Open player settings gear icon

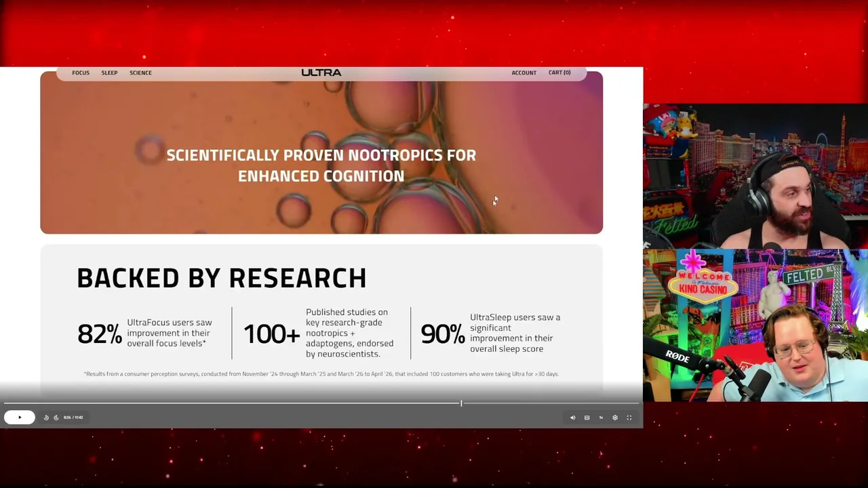pos(615,418)
